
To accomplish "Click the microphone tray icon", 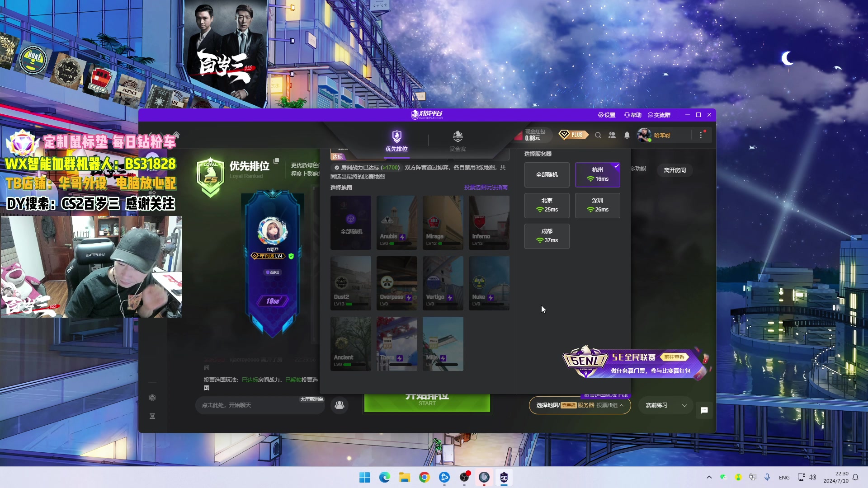I will click(767, 477).
